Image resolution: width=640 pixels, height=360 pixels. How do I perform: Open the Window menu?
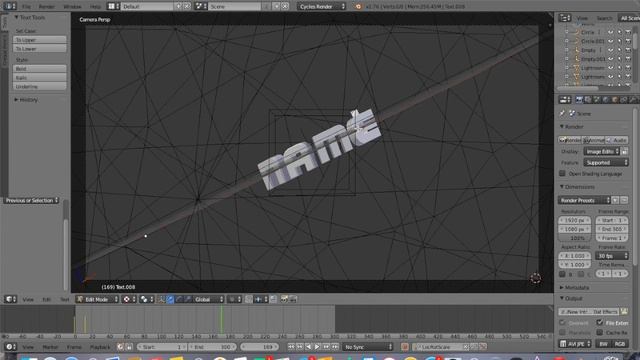pos(72,7)
